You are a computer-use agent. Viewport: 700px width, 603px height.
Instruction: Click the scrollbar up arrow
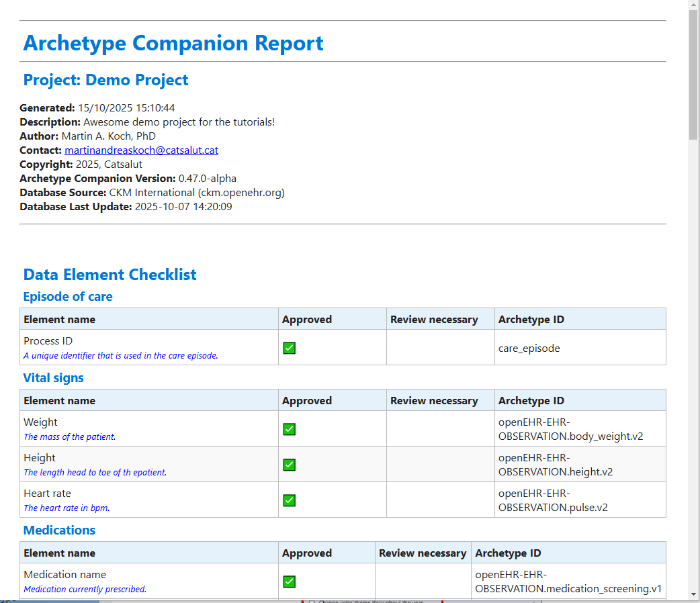point(694,5)
